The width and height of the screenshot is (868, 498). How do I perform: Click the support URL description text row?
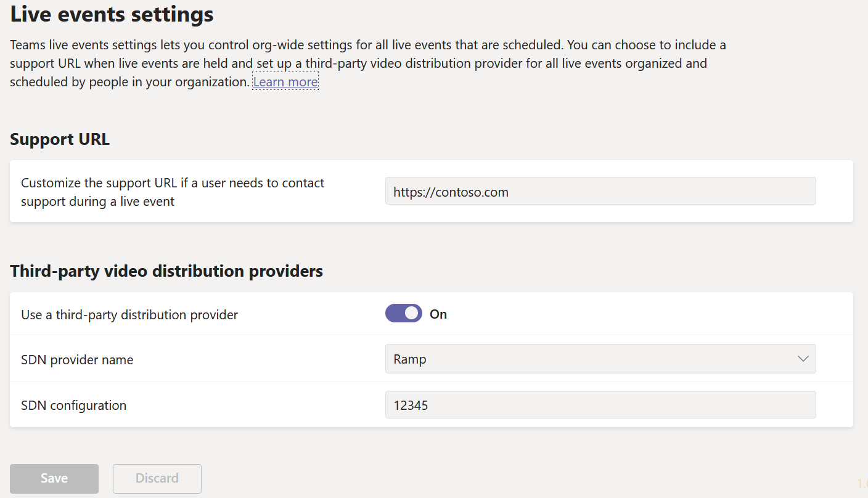(x=172, y=191)
